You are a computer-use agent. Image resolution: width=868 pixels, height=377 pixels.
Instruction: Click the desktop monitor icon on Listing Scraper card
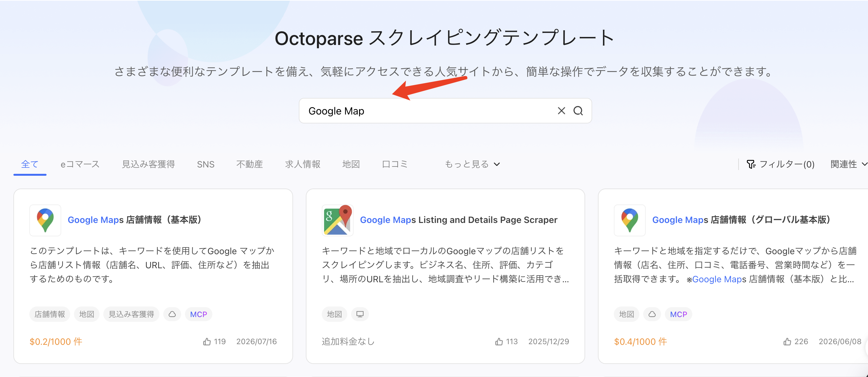(360, 314)
